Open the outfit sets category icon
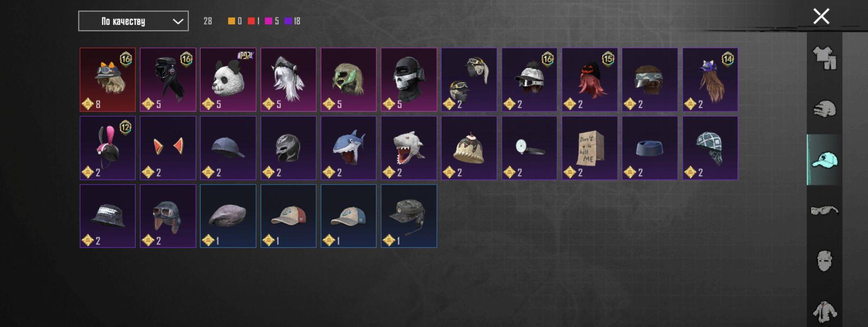Screen dimensions: 868x327 pyautogui.click(x=825, y=58)
